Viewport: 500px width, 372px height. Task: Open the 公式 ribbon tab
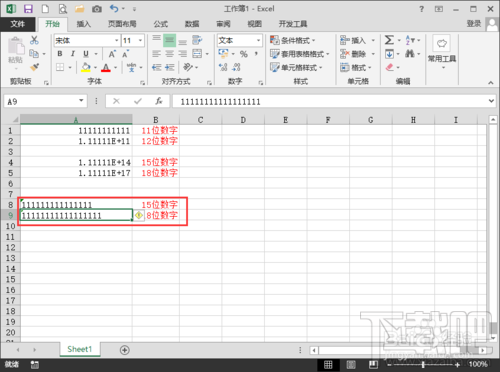tap(161, 24)
